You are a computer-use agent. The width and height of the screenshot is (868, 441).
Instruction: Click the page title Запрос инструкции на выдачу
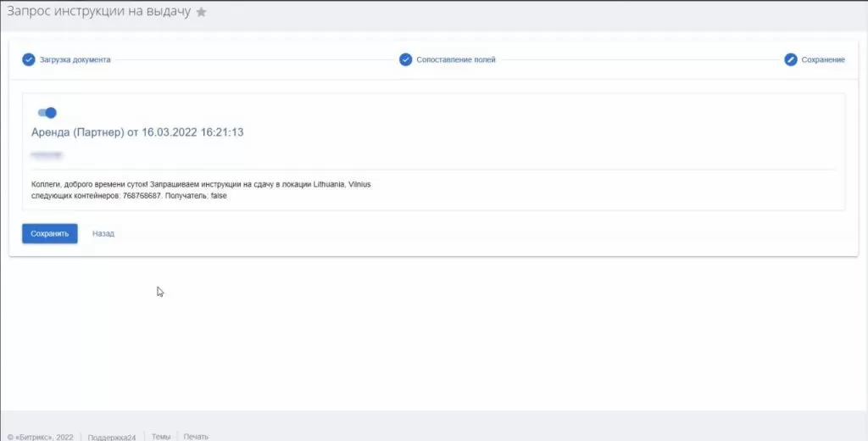(97, 12)
